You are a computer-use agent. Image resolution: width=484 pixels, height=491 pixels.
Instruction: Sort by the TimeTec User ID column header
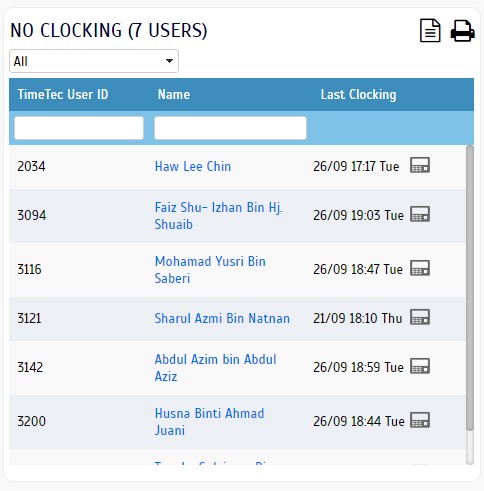63,94
